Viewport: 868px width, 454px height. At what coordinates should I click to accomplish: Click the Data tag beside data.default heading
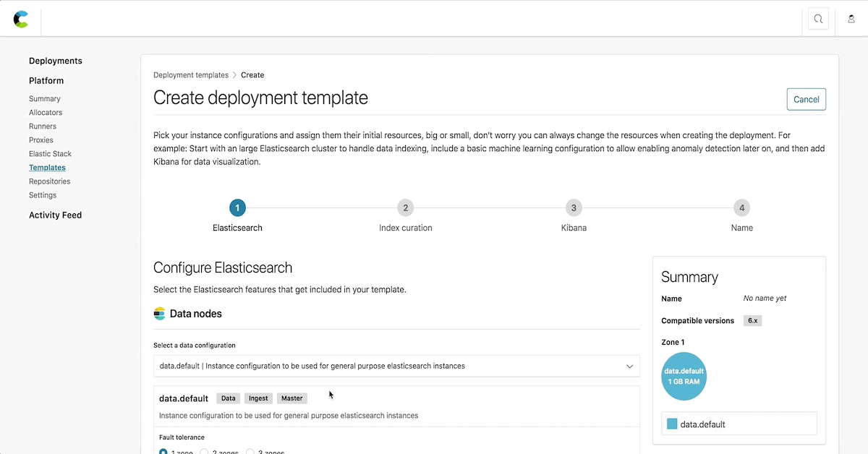(x=228, y=398)
